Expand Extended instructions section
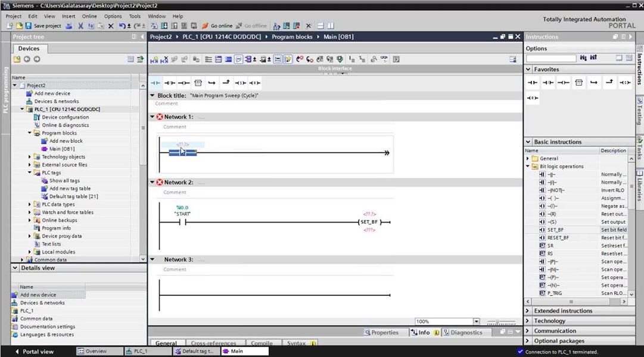The image size is (644, 357). 528,311
